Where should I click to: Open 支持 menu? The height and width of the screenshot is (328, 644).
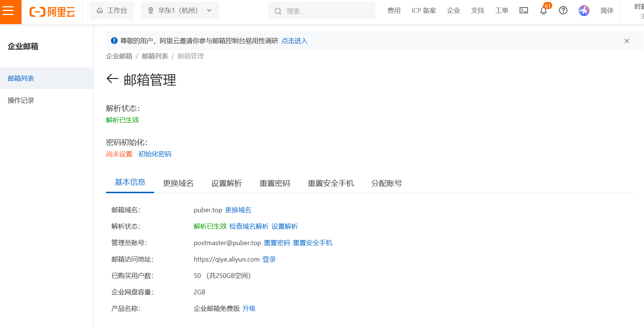point(477,11)
